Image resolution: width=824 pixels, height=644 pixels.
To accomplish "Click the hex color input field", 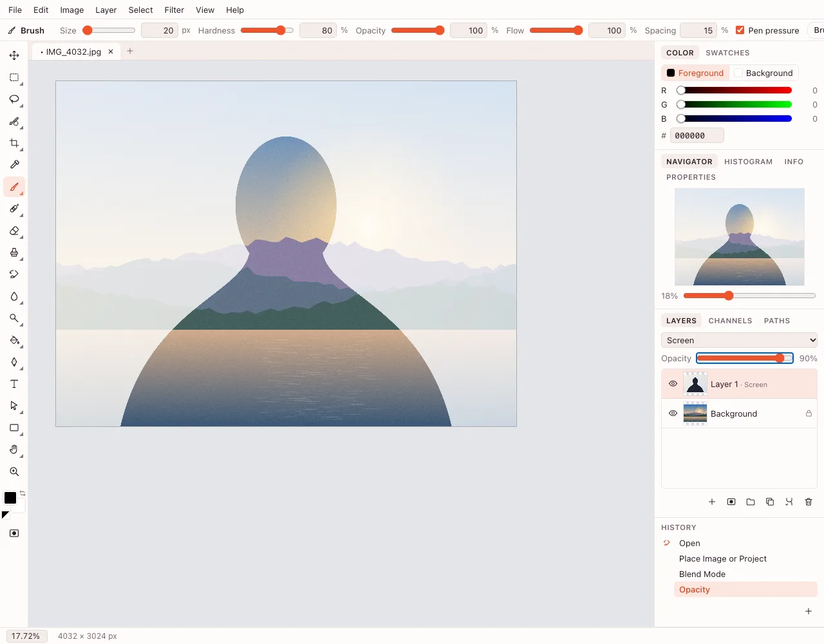I will point(697,135).
